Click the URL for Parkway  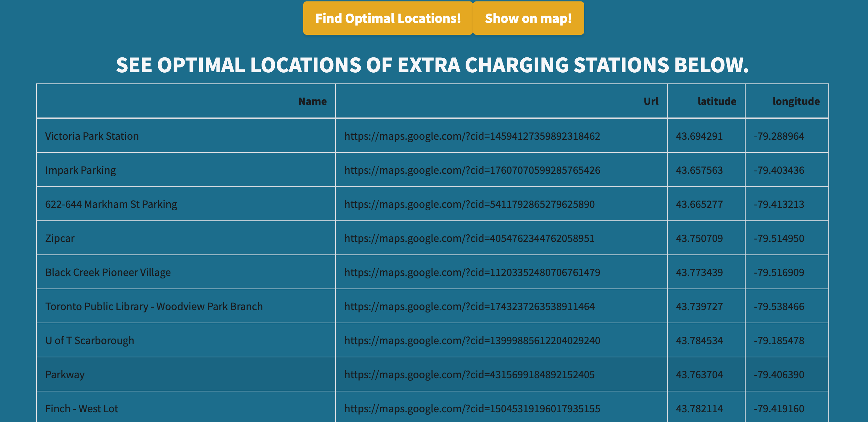[469, 374]
